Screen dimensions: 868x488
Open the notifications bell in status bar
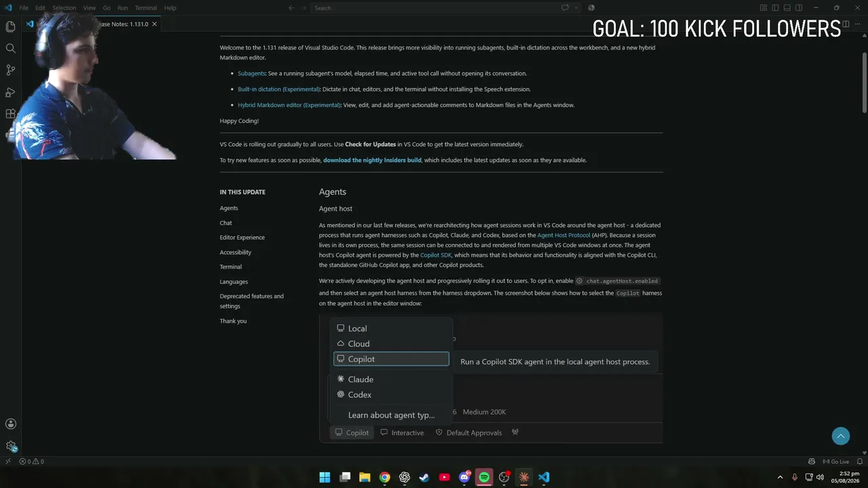point(859,462)
